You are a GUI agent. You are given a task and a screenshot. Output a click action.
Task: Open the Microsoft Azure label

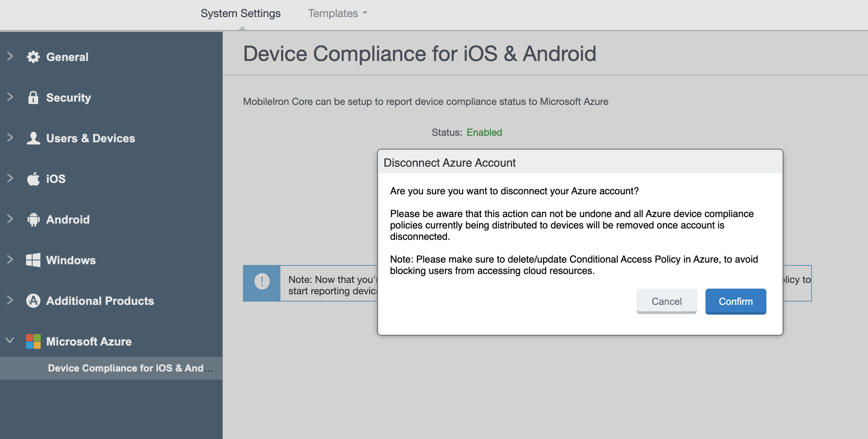click(89, 341)
